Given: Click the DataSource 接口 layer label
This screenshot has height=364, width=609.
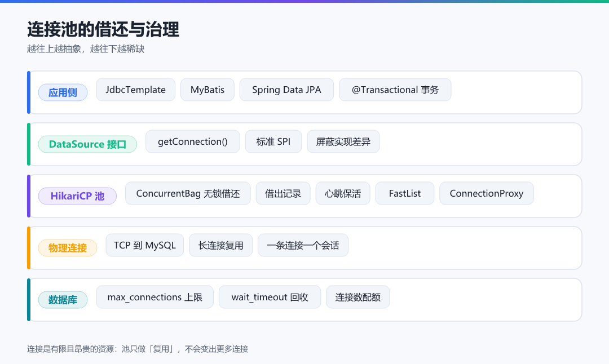Looking at the screenshot, I should pyautogui.click(x=87, y=144).
